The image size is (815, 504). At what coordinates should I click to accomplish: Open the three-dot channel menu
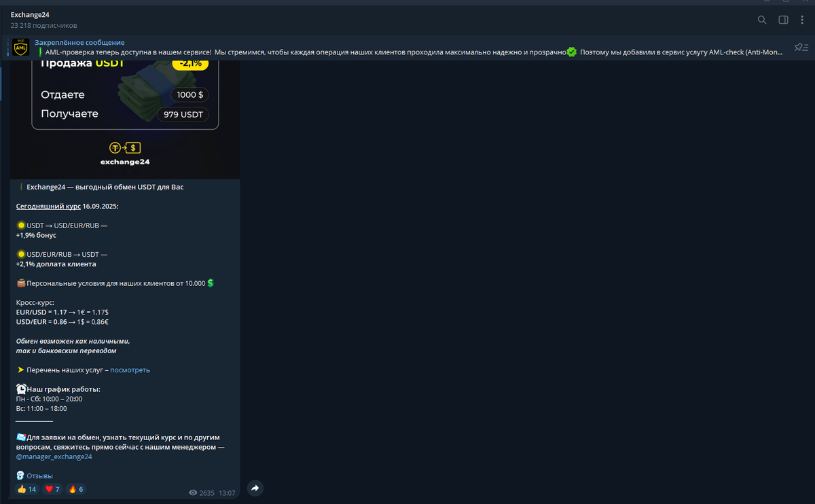tap(802, 20)
